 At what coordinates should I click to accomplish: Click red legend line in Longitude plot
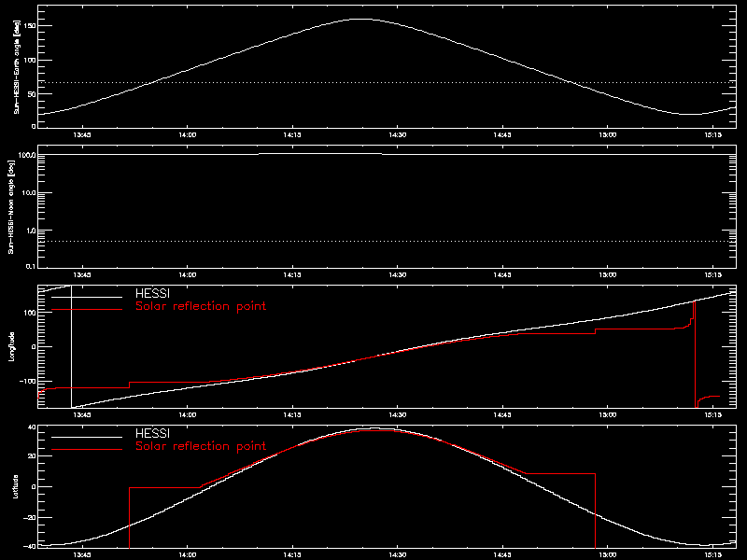(x=87, y=310)
